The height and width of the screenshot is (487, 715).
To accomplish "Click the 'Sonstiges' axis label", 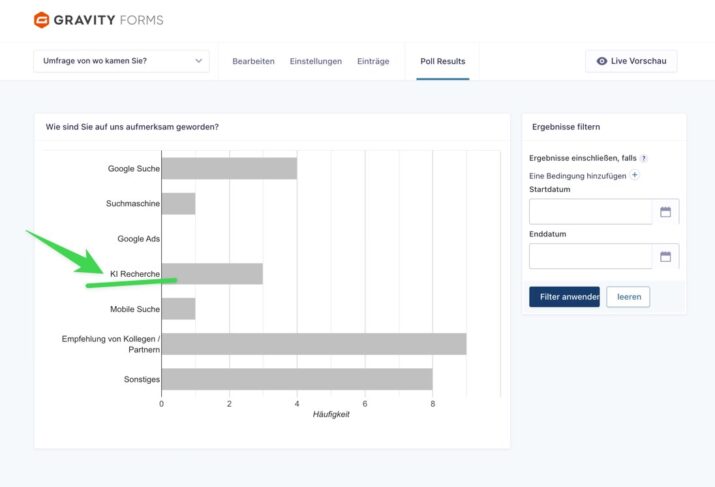I will coord(142,379).
